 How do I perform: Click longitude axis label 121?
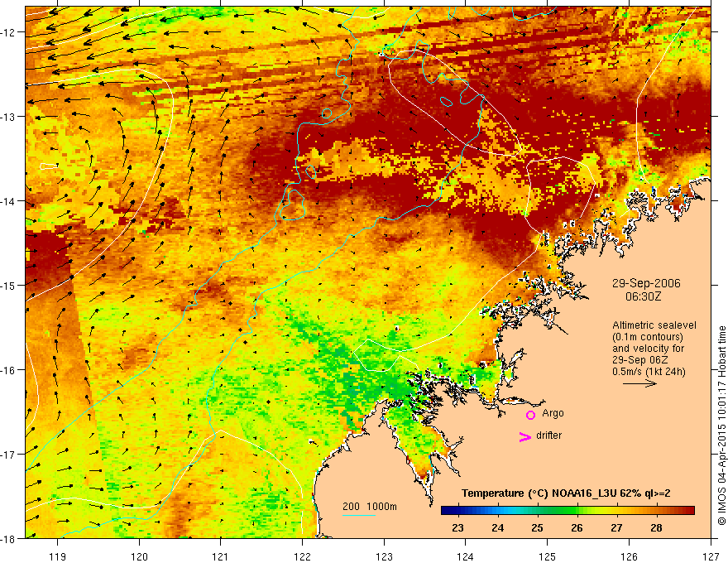coord(221,556)
